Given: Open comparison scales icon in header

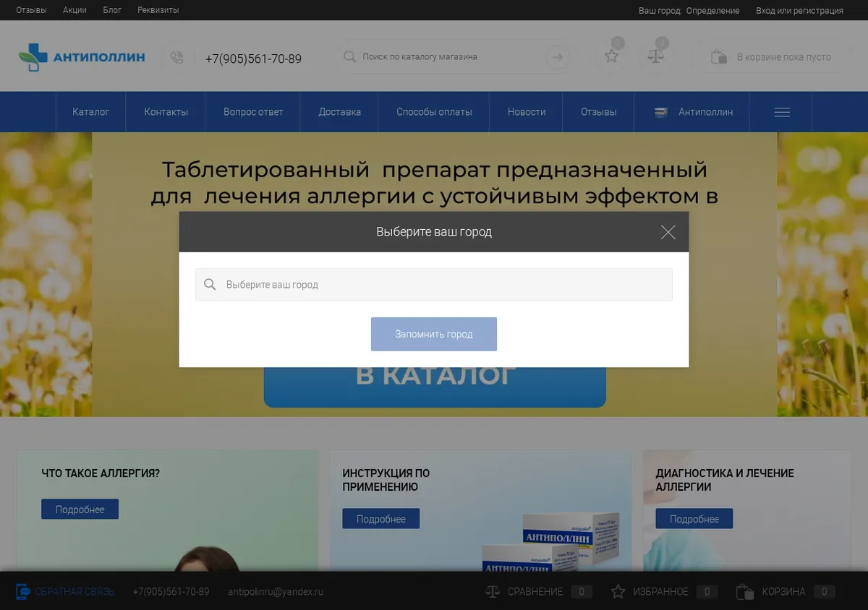Looking at the screenshot, I should click(x=656, y=57).
